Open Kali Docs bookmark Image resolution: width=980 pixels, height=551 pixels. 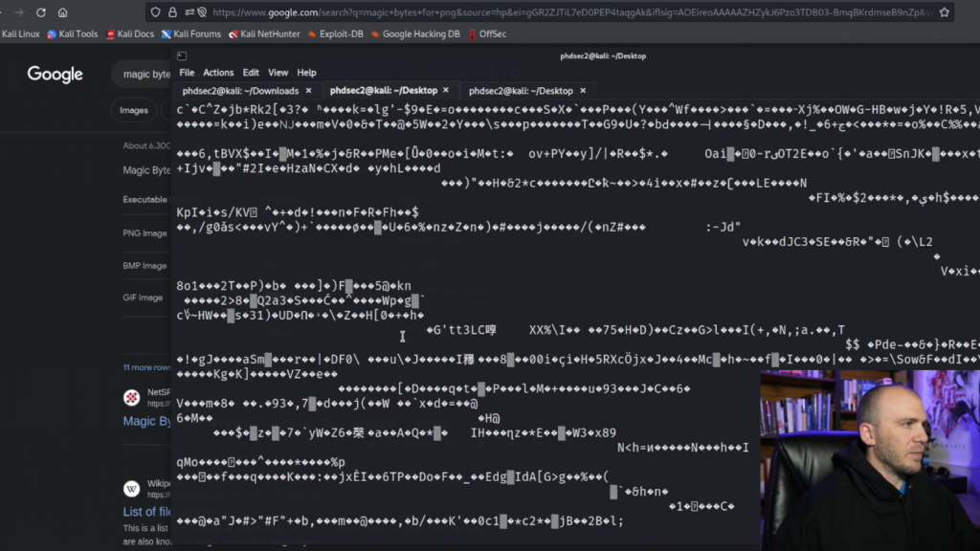pyautogui.click(x=130, y=34)
